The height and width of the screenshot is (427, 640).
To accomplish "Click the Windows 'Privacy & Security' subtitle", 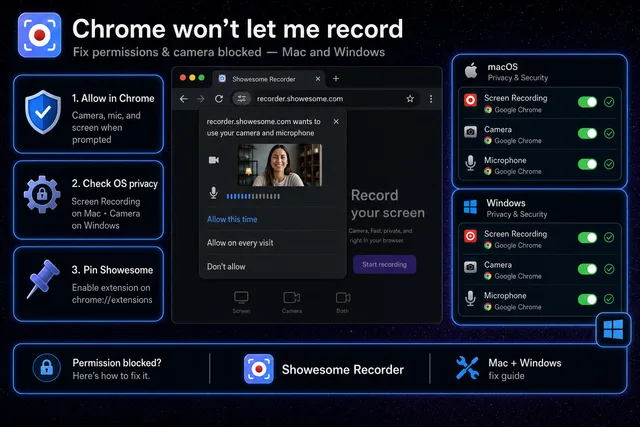I will pyautogui.click(x=516, y=214).
